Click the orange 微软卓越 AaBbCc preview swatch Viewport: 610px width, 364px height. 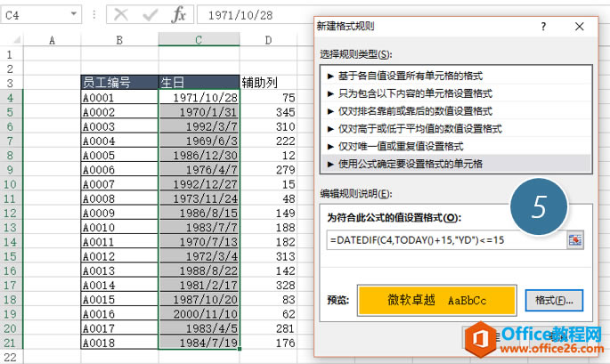pyautogui.click(x=437, y=300)
